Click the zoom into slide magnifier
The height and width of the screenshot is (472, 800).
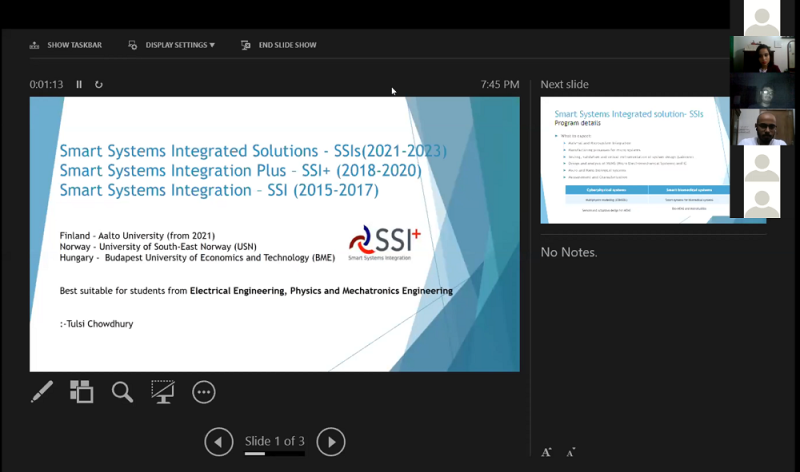point(122,392)
